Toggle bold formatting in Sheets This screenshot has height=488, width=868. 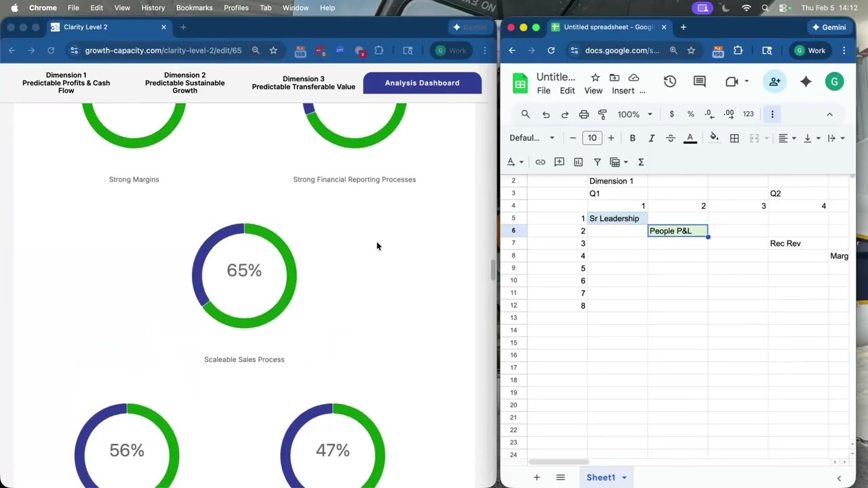click(x=632, y=138)
